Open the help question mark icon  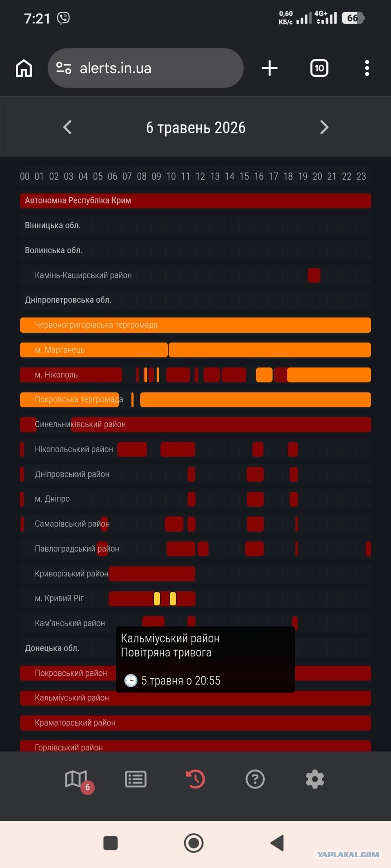255,779
